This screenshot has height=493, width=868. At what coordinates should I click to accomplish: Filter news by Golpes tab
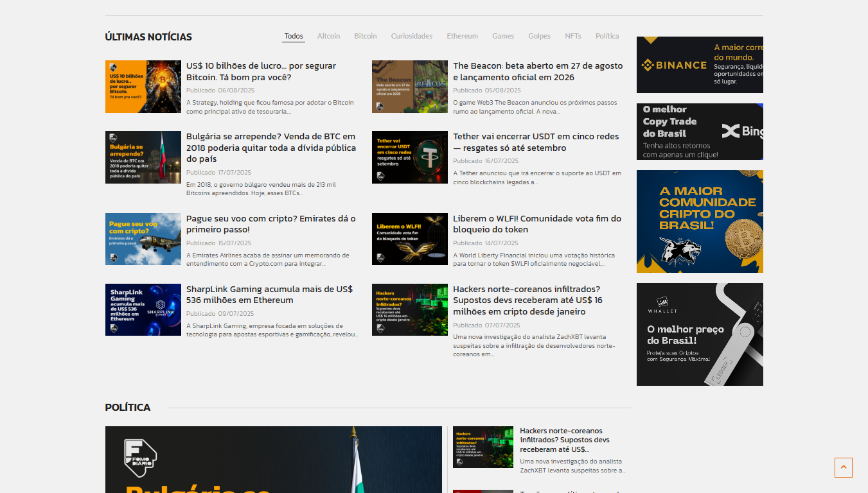point(539,36)
